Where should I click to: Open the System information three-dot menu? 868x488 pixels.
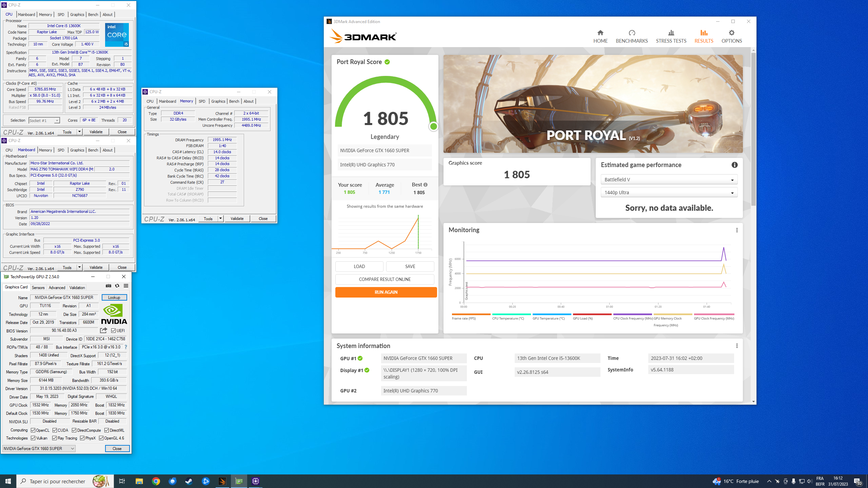(737, 346)
